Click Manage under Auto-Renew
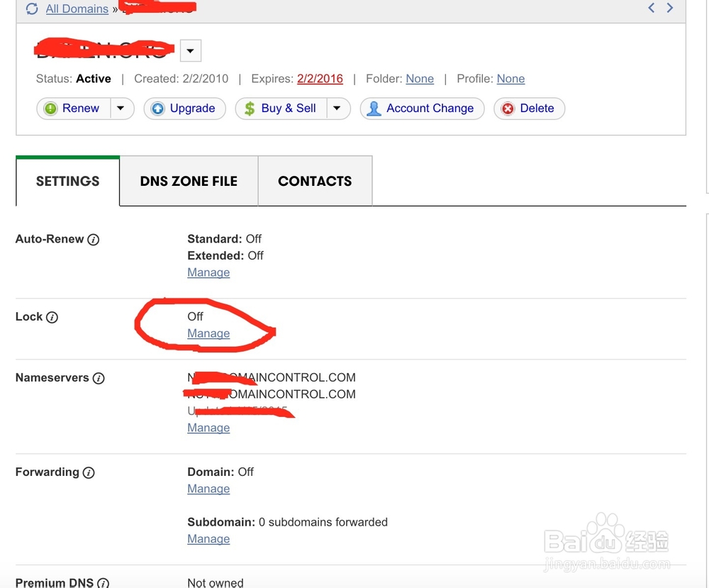 208,272
